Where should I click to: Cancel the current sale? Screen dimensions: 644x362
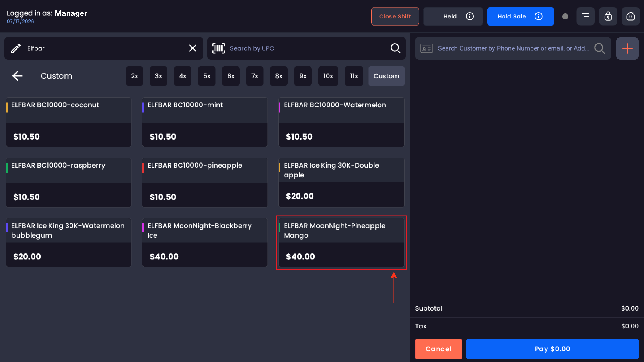click(438, 349)
